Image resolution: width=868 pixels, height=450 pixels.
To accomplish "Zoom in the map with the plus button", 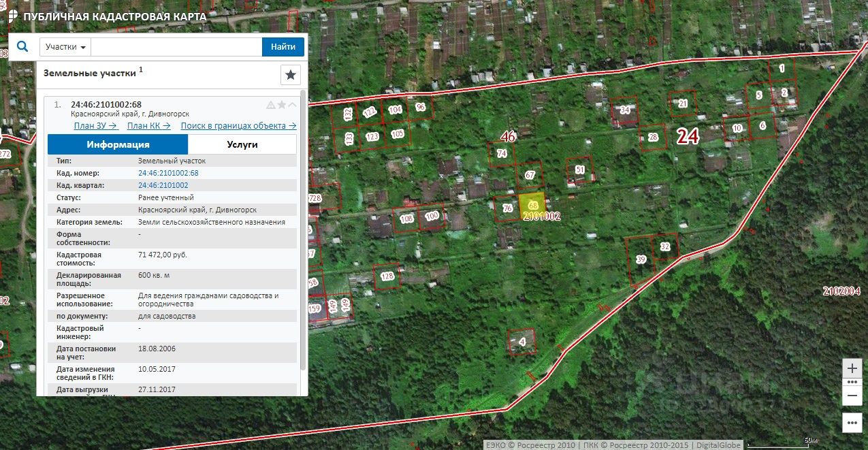I will 852,368.
